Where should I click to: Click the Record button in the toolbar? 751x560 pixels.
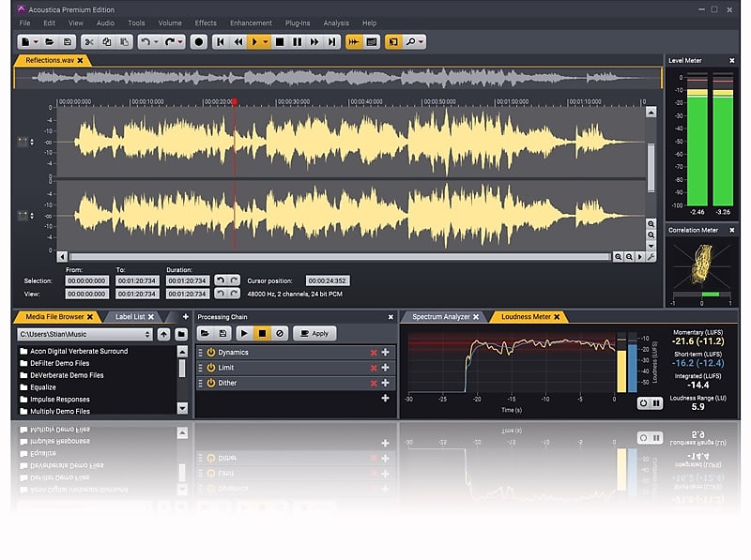pos(199,41)
